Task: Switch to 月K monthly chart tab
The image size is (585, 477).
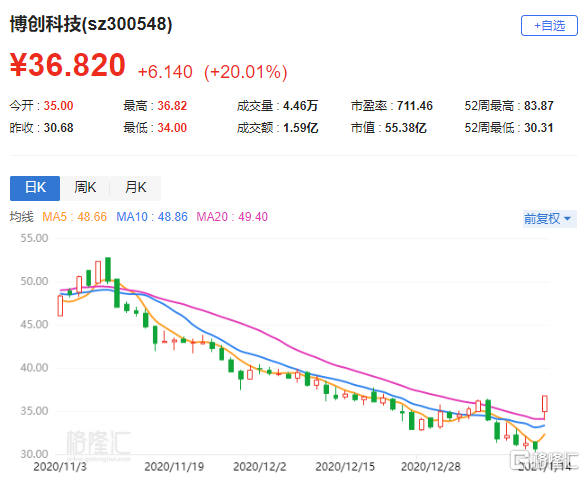Action: (x=135, y=188)
